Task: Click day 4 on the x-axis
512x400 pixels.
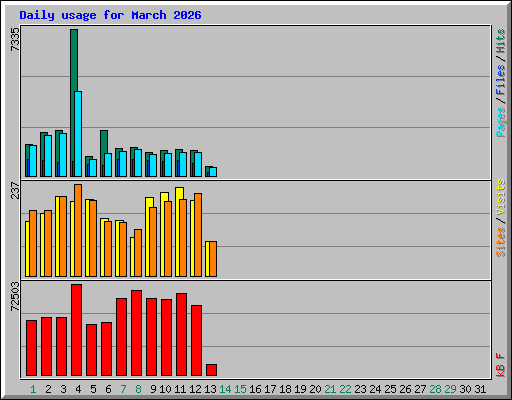Action: (x=78, y=389)
